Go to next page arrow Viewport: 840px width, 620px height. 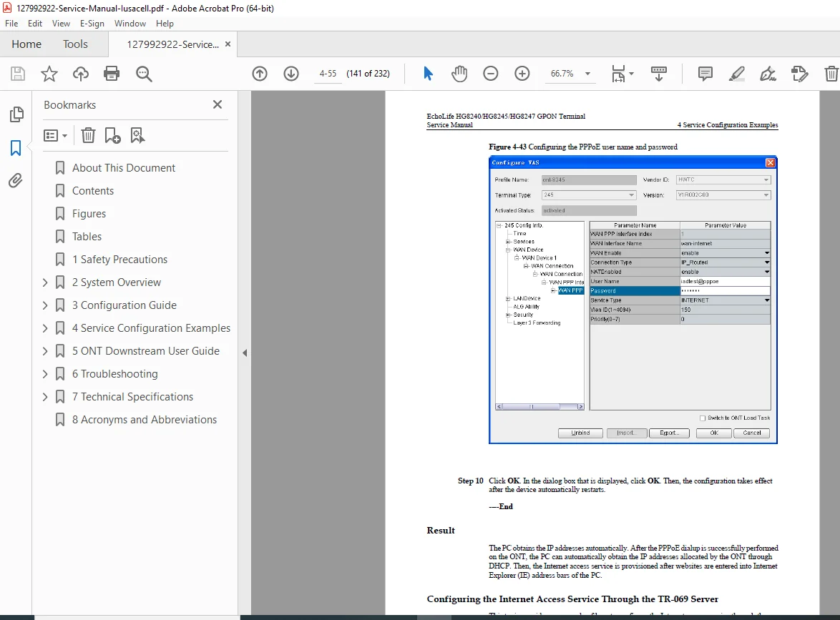click(291, 74)
